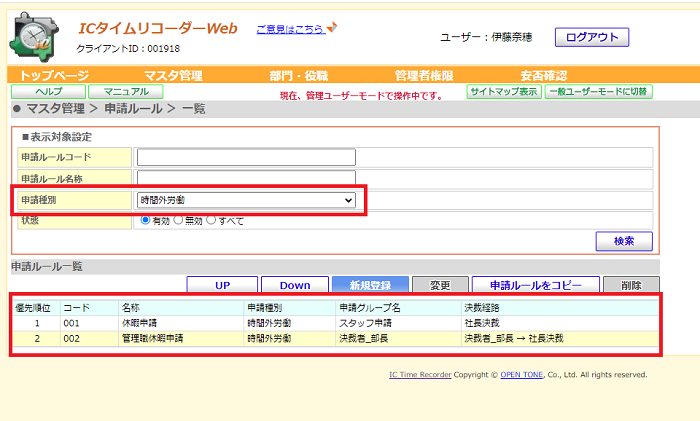
Task: Select the 有効 radio button
Action: click(145, 220)
